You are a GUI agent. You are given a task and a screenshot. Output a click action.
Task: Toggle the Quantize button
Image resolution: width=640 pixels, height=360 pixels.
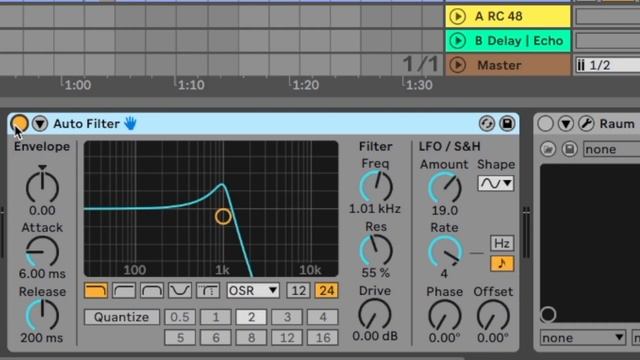[122, 317]
